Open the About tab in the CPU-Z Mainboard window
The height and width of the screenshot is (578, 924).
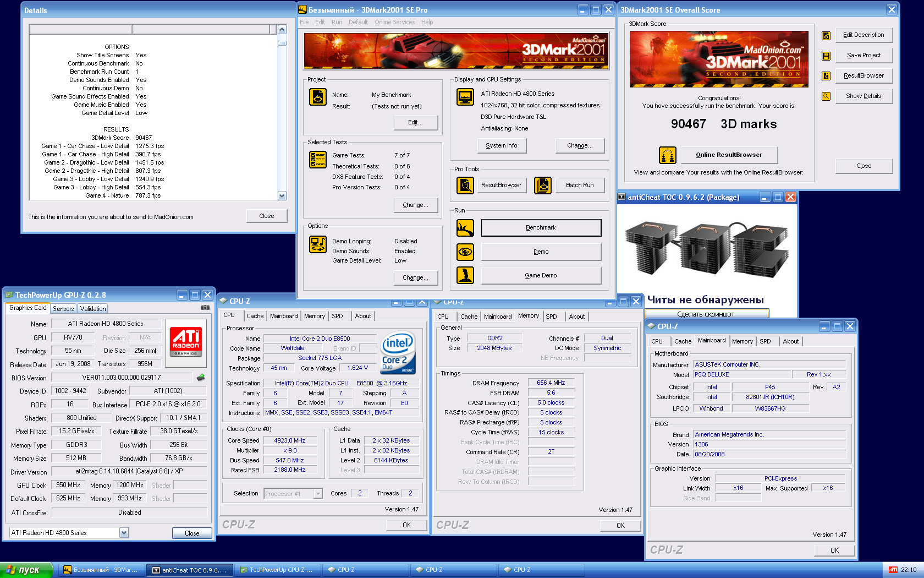point(791,341)
